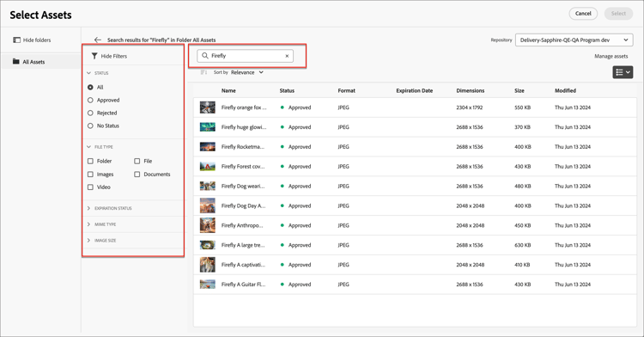Click the 410 KB size cell
Image resolution: width=644 pixels, height=337 pixels.
point(522,265)
